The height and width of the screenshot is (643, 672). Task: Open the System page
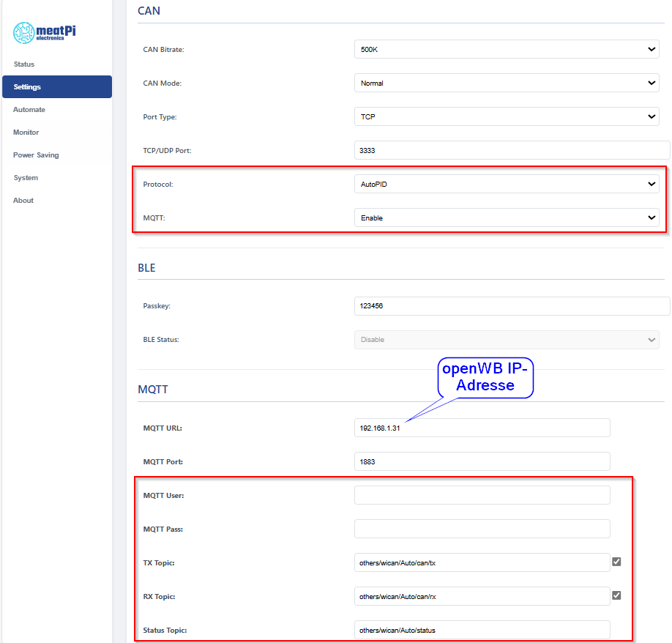click(x=26, y=178)
